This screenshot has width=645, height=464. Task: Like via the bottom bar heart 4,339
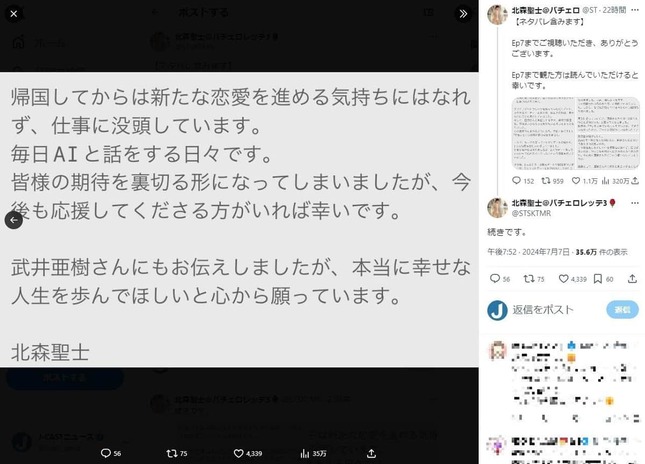point(248,453)
